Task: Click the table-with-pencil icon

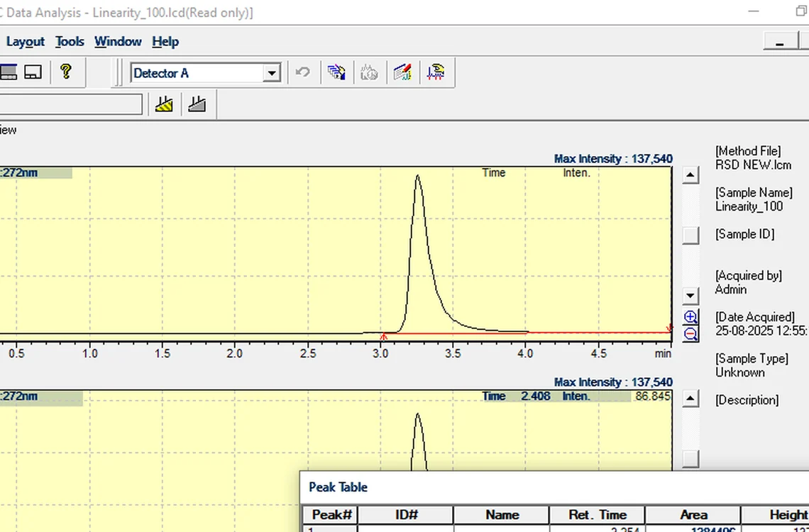Action: click(x=402, y=72)
